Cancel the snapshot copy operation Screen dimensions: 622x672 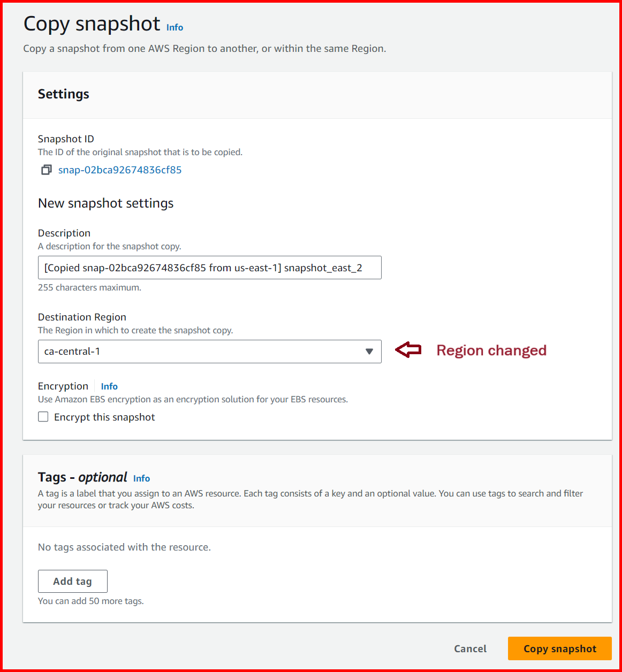tap(469, 648)
